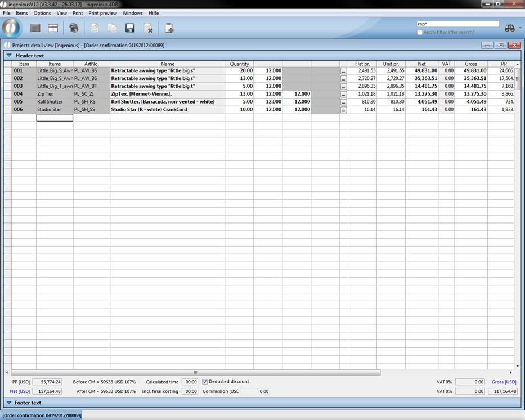Open the Print preview menu

(102, 13)
